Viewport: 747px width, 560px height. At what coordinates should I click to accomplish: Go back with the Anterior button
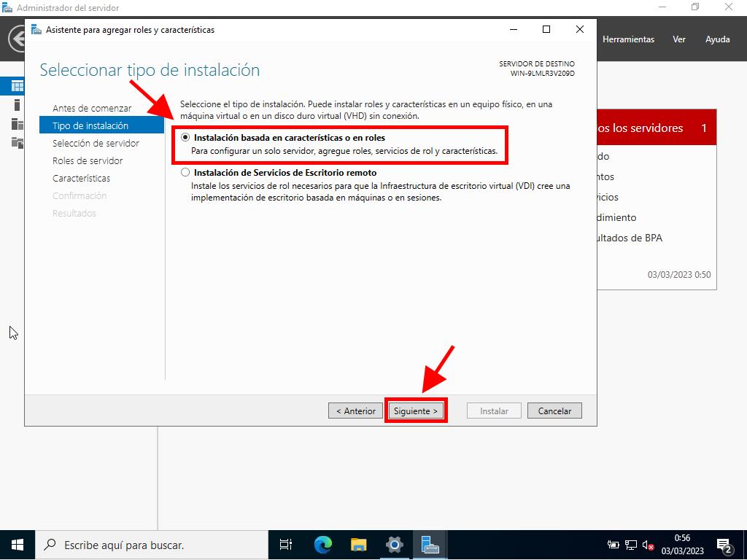[x=355, y=411]
